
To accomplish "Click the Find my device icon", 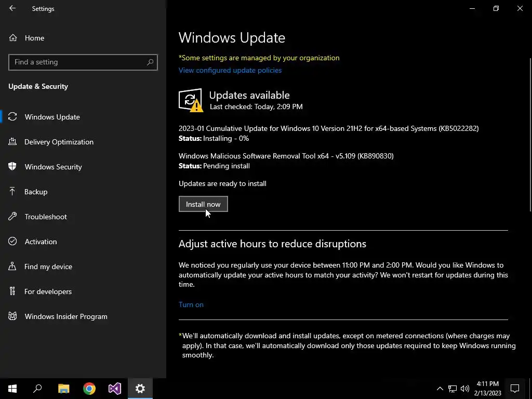I will [12, 267].
